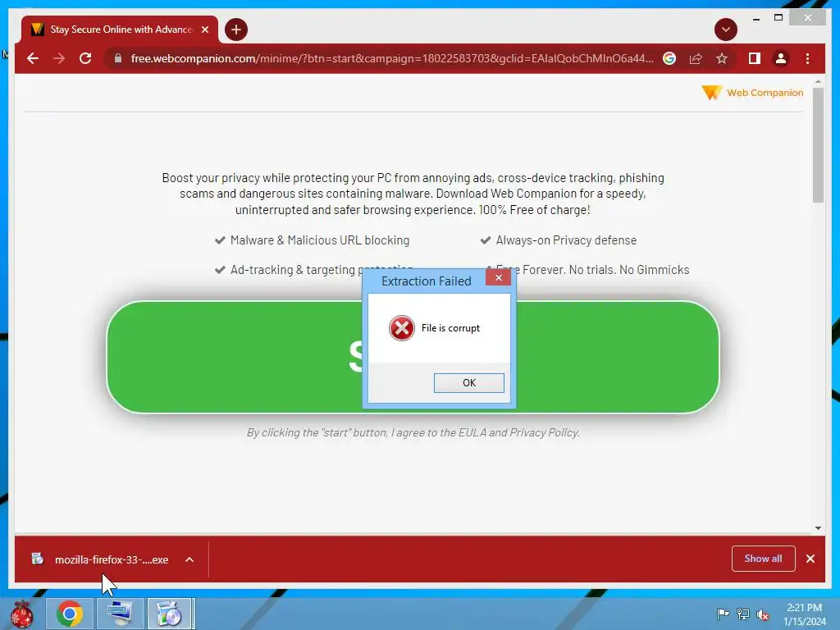Open the computer keyboard taskbar app
Image resolution: width=840 pixels, height=630 pixels.
120,614
